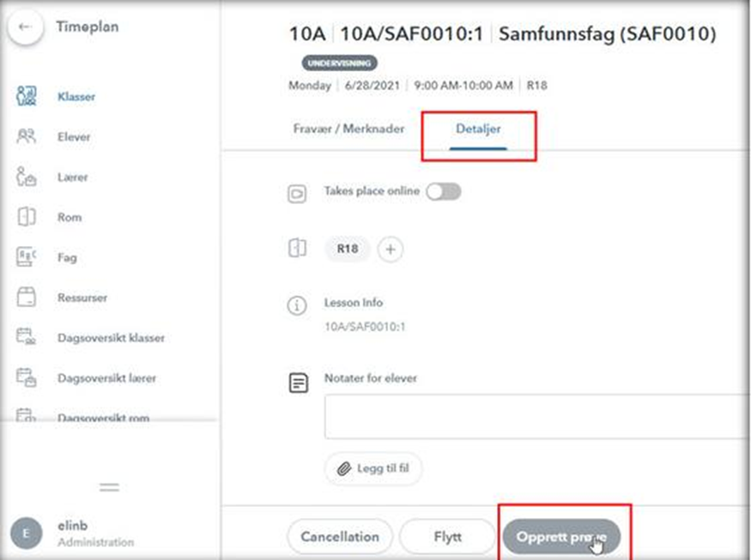
Task: Expand the sidebar using the double-line handle
Action: pos(109,487)
